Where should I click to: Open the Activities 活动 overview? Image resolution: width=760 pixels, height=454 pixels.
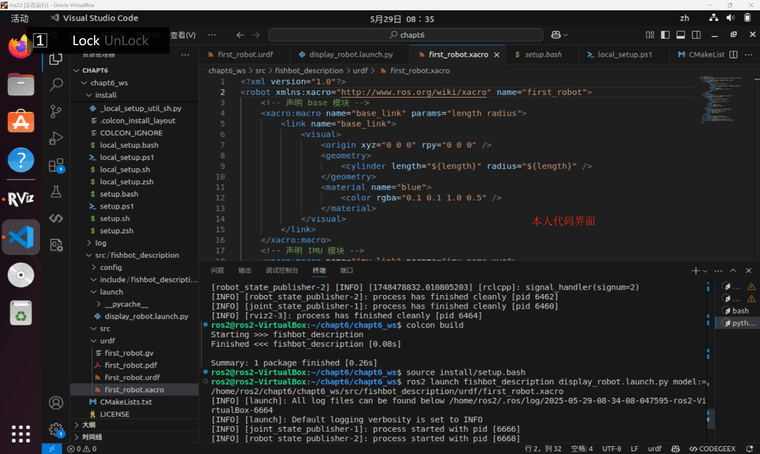(20, 18)
